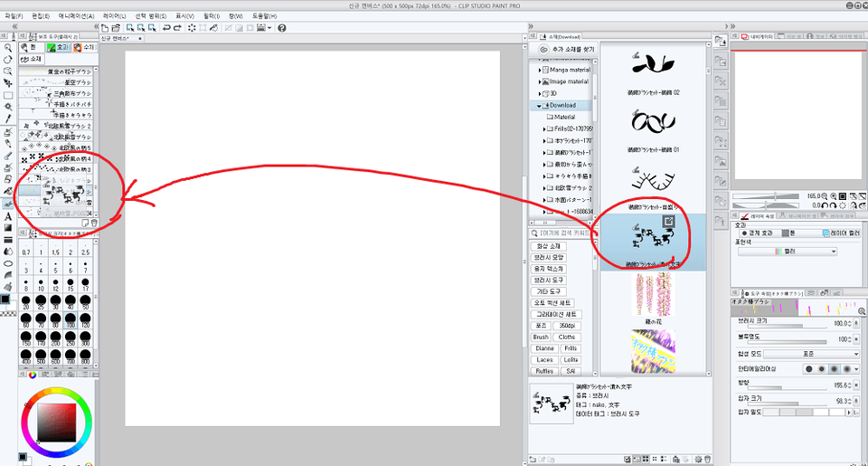This screenshot has height=466, width=868.
Task: Open the blending mode (표준) dropdown
Action: tap(811, 354)
